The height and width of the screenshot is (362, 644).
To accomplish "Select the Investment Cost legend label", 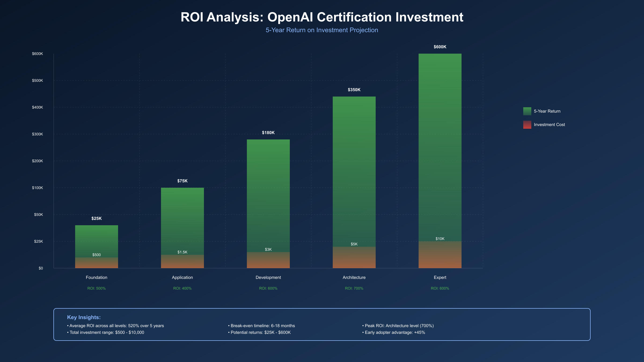I will 549,125.
